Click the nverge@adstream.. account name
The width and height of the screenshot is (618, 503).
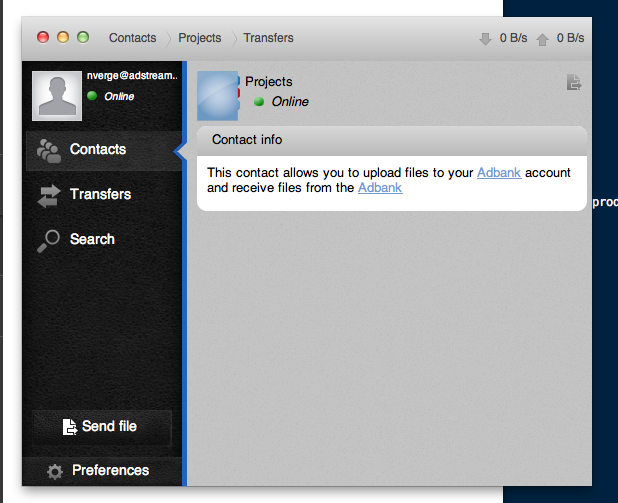click(x=132, y=75)
